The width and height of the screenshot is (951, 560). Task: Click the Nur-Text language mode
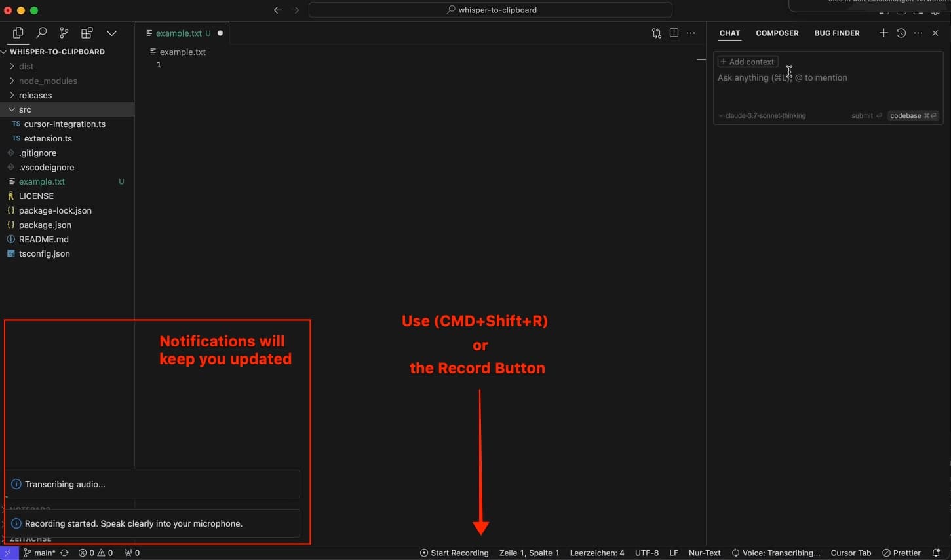[x=705, y=553]
